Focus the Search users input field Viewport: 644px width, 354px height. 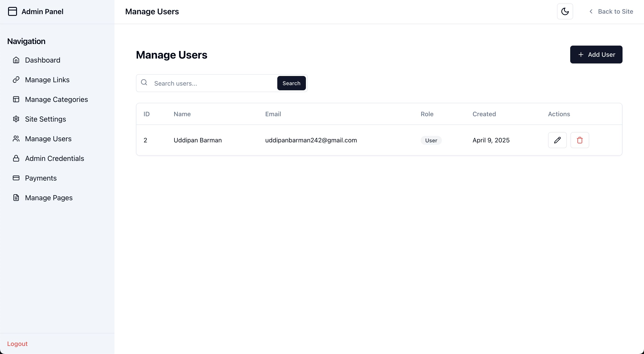point(214,83)
